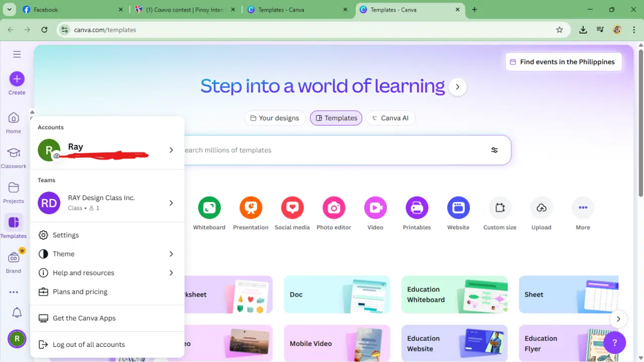Open the Printables design type
Screen dimensions: 644x362
417,214
